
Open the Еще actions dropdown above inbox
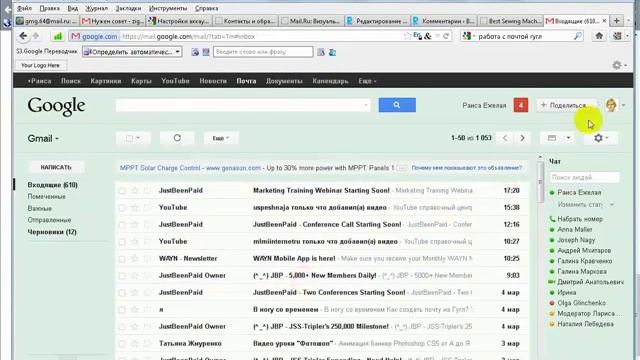221,138
